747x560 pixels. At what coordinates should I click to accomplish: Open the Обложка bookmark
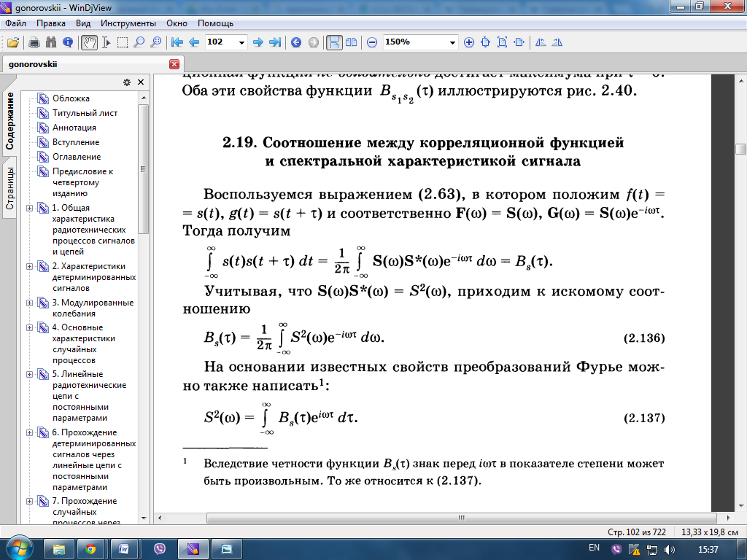[71, 98]
